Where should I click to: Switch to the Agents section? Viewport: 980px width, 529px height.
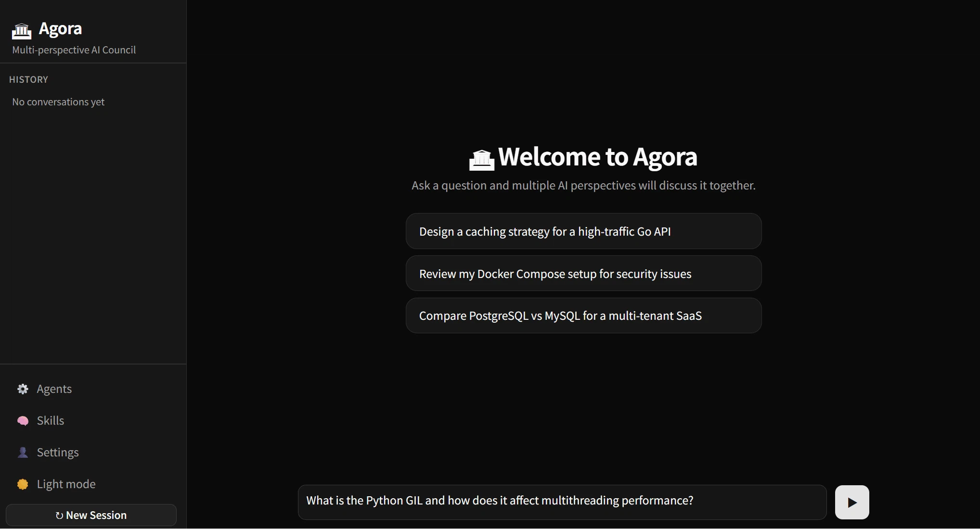(x=54, y=389)
